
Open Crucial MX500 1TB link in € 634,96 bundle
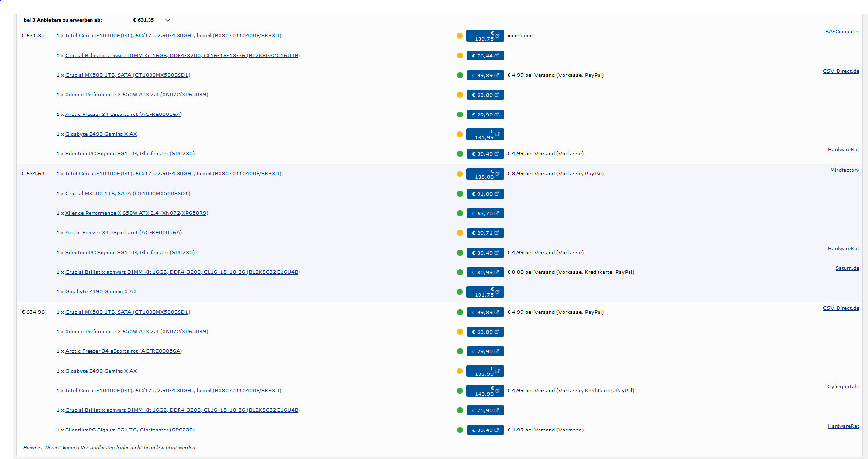pos(128,312)
